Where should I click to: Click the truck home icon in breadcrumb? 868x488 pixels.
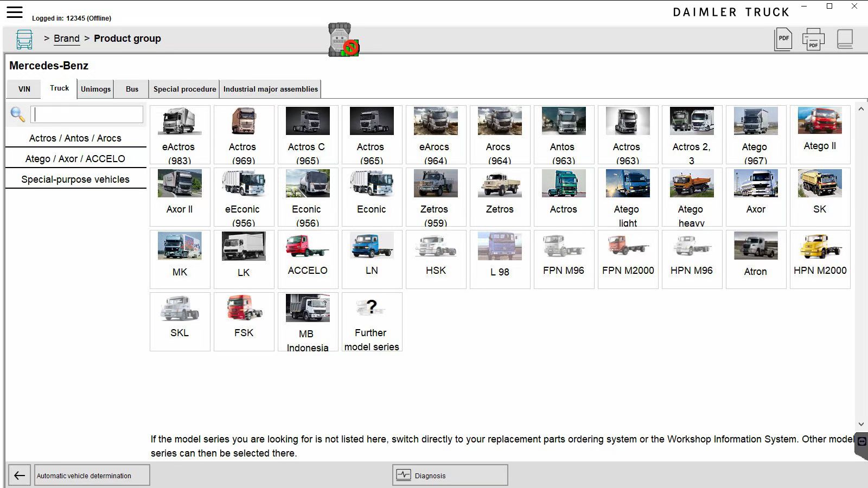[24, 39]
